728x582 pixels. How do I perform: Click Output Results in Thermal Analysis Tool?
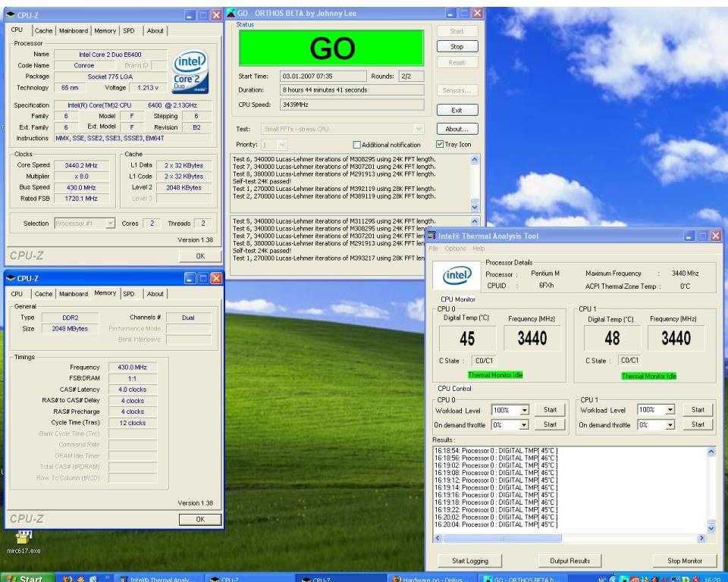(570, 561)
